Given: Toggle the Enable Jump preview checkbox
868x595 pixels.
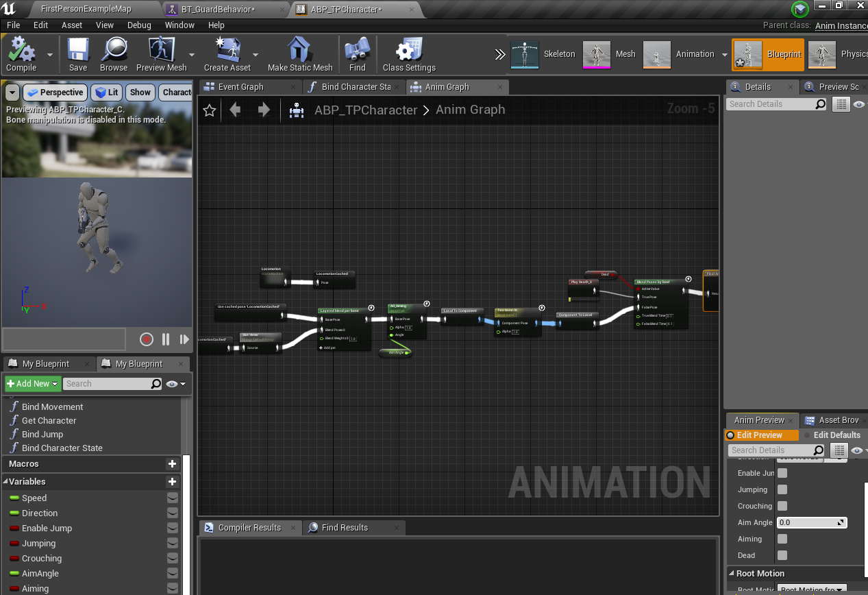Looking at the screenshot, I should (782, 473).
